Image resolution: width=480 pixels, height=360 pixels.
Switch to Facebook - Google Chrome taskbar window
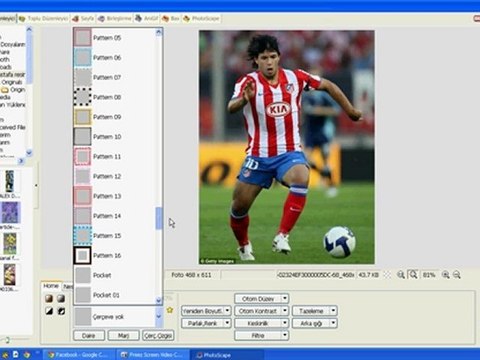tap(78, 355)
